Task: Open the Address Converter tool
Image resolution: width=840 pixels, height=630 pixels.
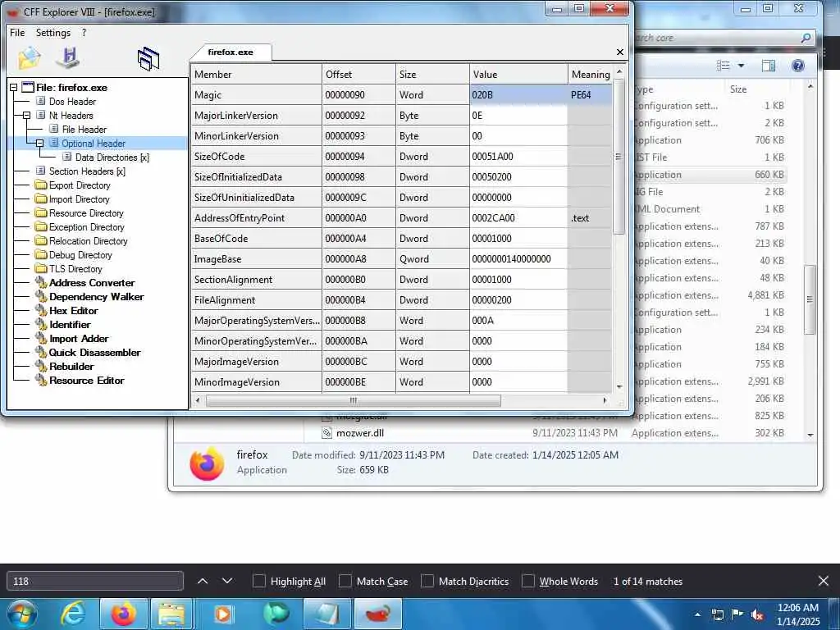Action: 92,283
